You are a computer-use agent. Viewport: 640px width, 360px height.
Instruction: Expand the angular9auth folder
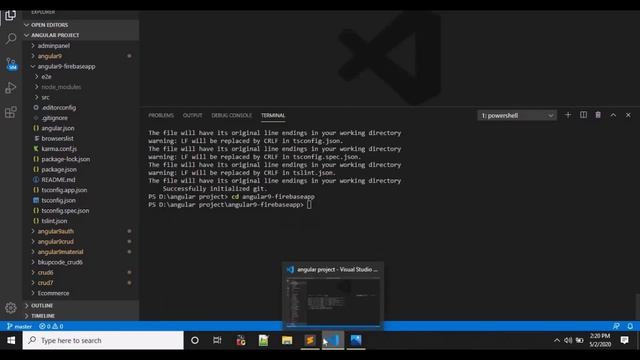click(81, 231)
